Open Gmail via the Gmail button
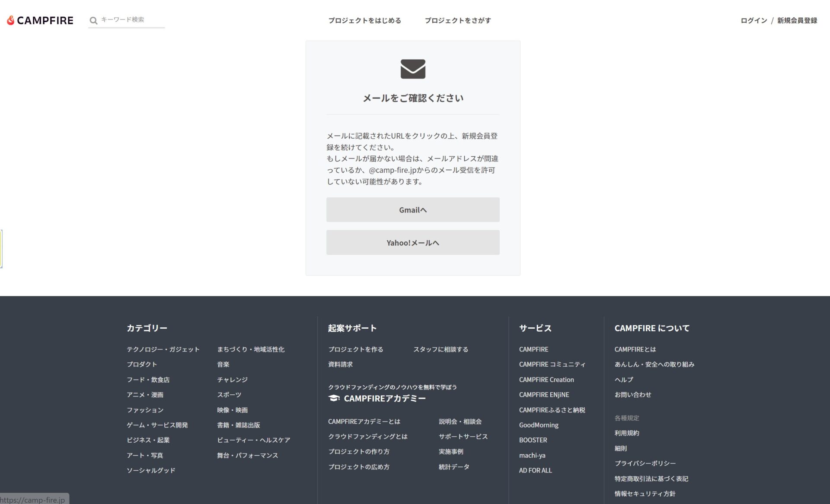This screenshot has height=504, width=830. (413, 209)
